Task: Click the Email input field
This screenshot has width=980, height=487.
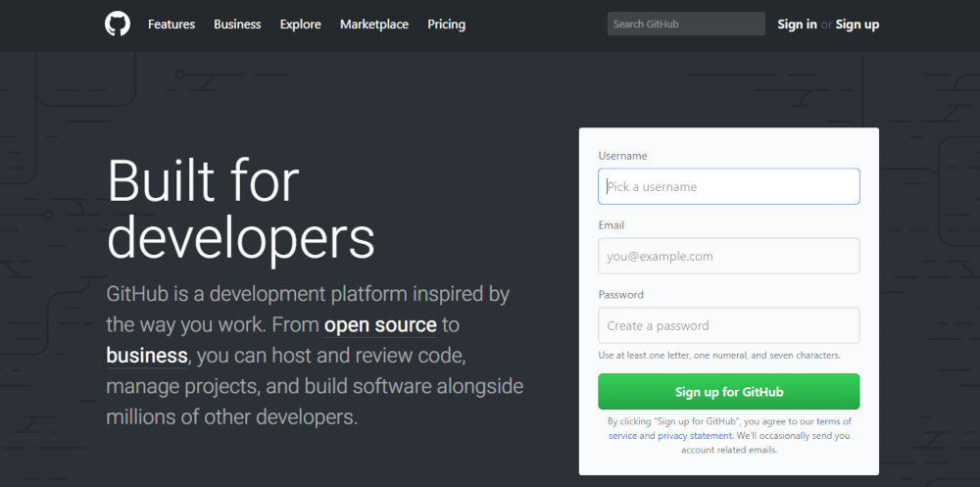Action: click(729, 256)
